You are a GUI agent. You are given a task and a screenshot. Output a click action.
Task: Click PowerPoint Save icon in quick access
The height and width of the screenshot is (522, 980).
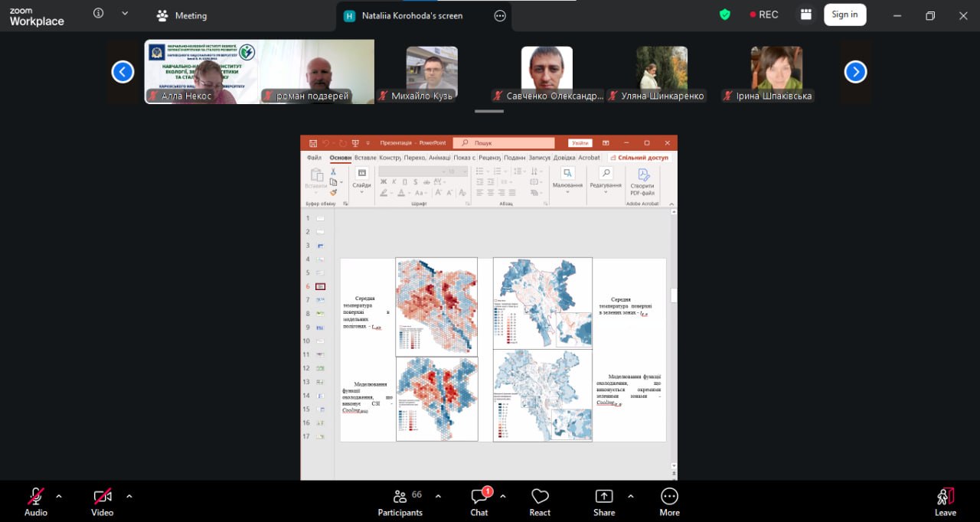click(312, 143)
